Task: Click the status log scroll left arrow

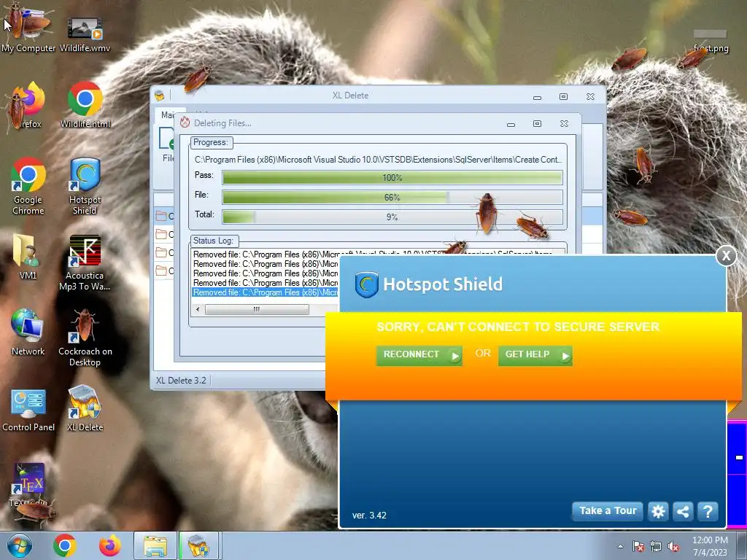Action: (198, 309)
